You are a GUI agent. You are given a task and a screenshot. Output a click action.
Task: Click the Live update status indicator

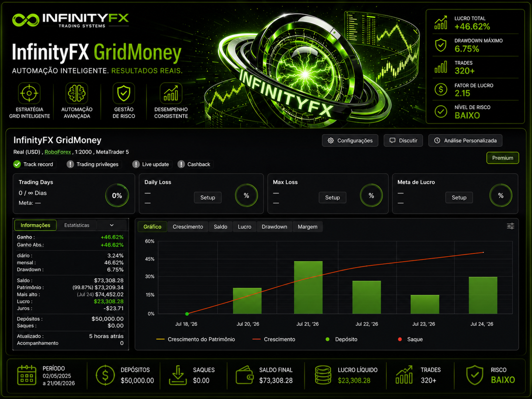coord(136,164)
